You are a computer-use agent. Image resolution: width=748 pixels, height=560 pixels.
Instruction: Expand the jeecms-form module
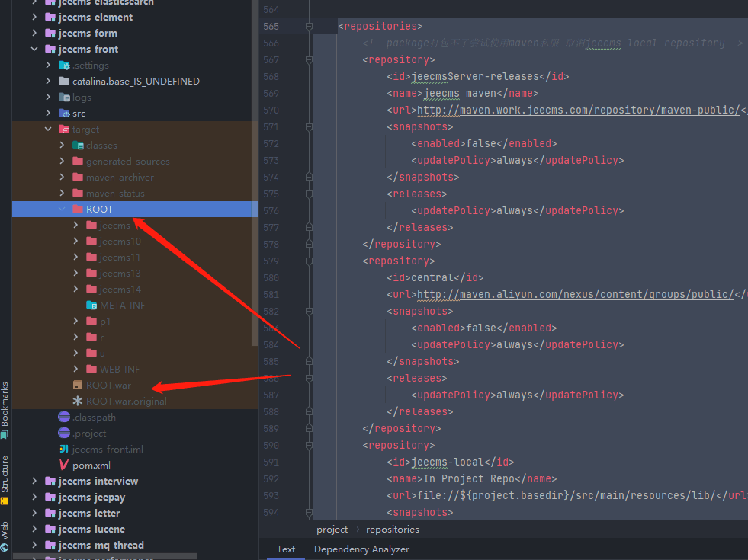click(x=34, y=33)
